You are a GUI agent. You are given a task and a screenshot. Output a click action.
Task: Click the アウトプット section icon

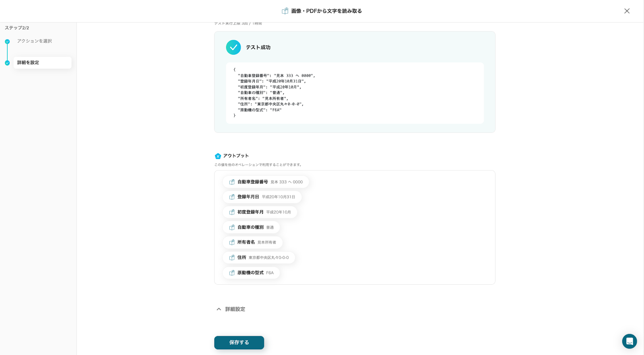tap(218, 156)
